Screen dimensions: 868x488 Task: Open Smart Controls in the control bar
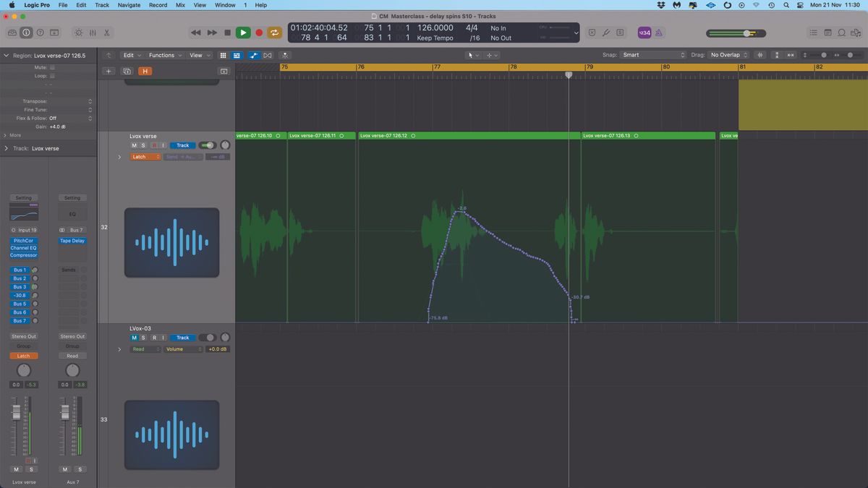[x=79, y=33]
